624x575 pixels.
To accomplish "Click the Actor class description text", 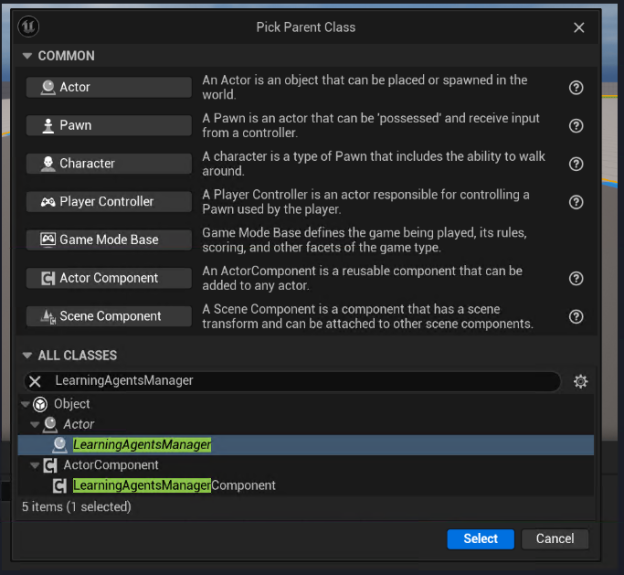I will coord(365,87).
